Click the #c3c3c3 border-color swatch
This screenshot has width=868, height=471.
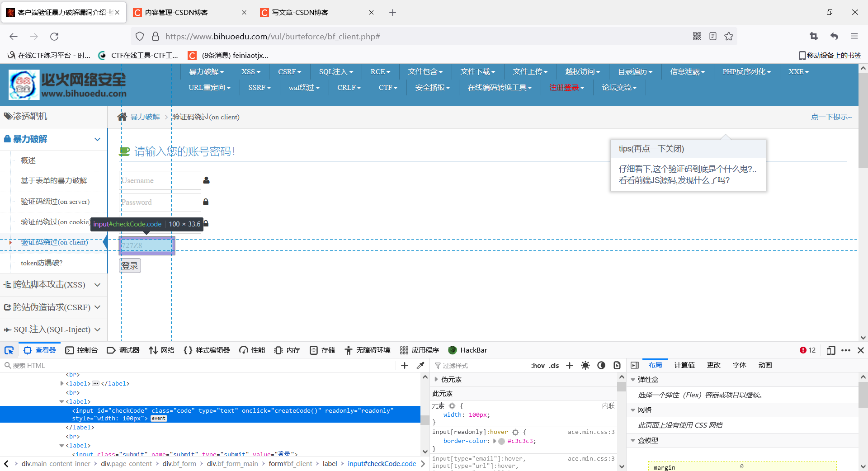tap(501, 441)
